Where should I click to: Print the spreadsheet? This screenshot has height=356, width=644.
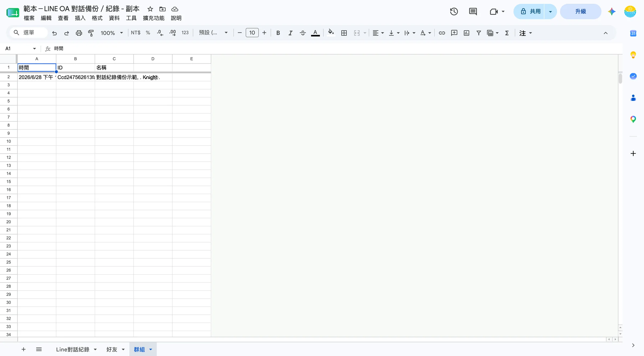click(x=79, y=33)
